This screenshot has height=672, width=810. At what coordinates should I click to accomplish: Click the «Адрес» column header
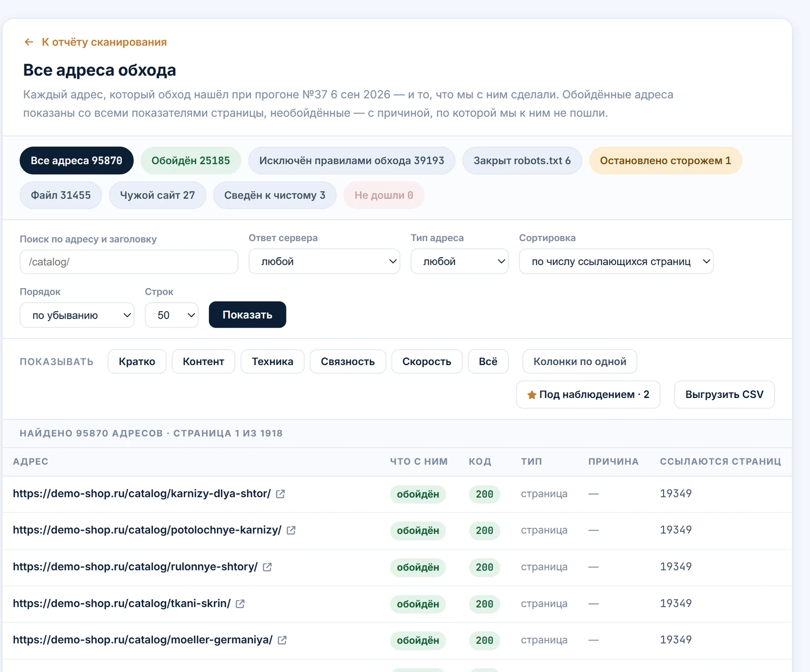click(31, 462)
